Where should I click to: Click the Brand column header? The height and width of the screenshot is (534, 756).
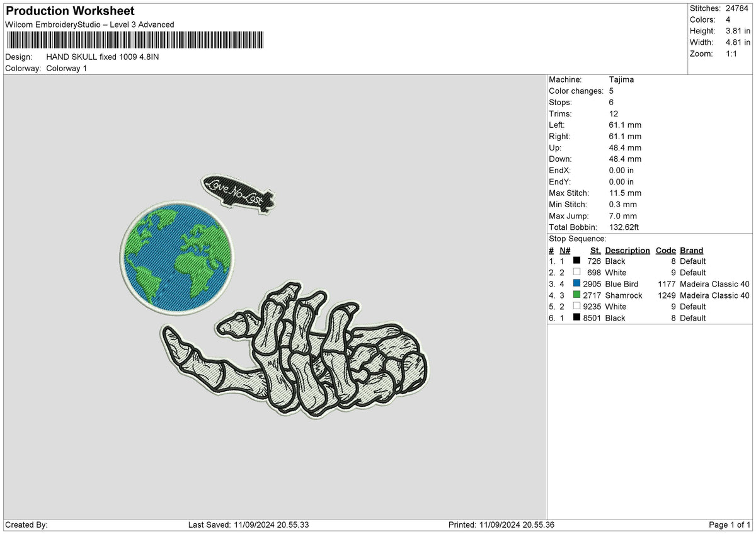690,250
